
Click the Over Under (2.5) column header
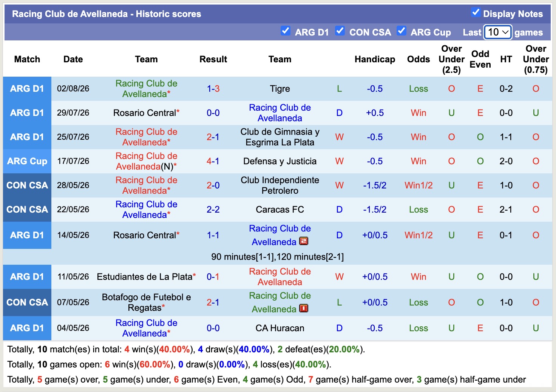[x=451, y=59]
